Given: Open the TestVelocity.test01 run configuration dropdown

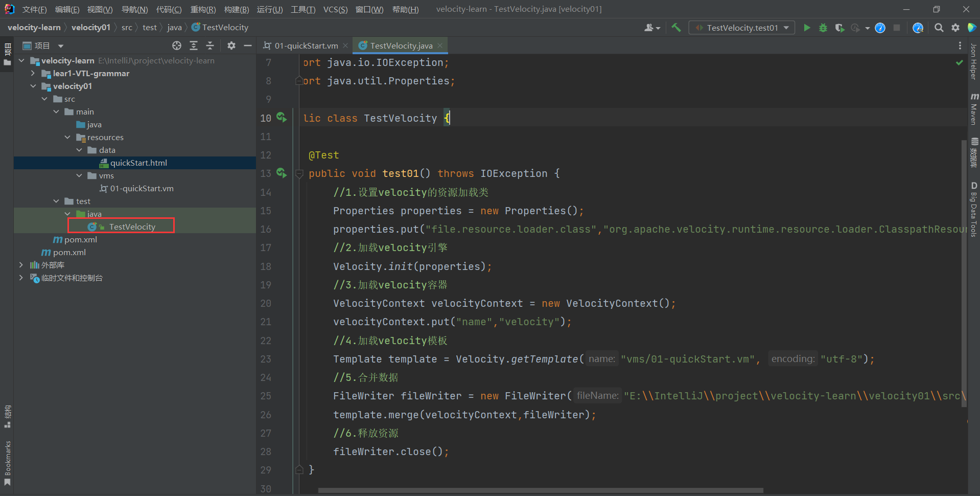Looking at the screenshot, I should point(742,28).
